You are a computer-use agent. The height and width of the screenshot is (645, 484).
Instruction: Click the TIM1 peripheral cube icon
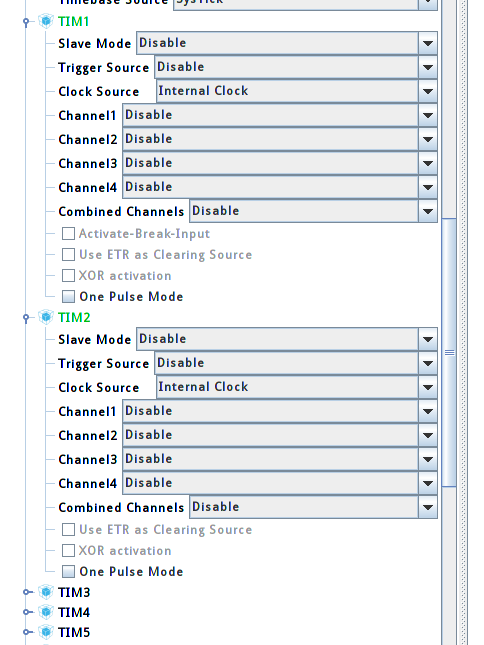[46, 21]
